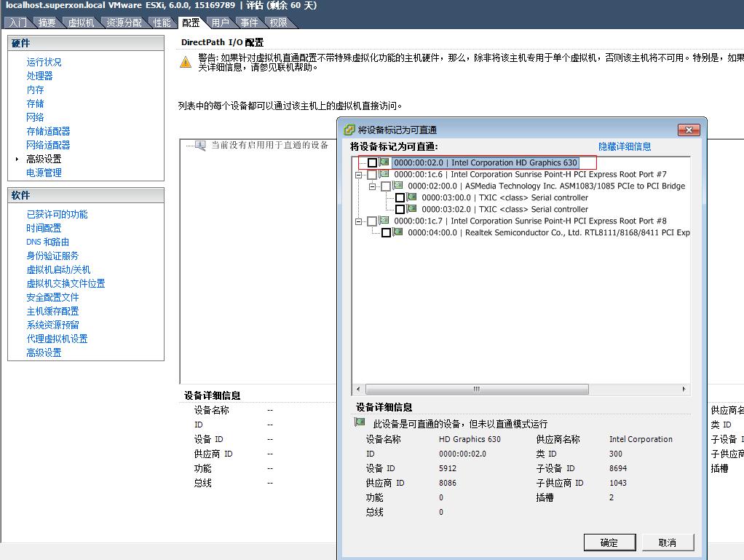Click the no-passthrough-devices monitor icon
744x560 pixels.
click(x=200, y=145)
